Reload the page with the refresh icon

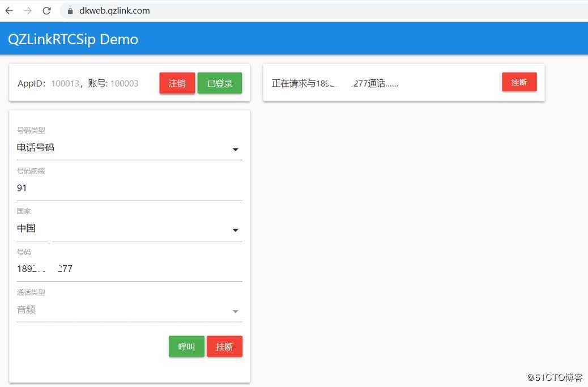pyautogui.click(x=46, y=11)
